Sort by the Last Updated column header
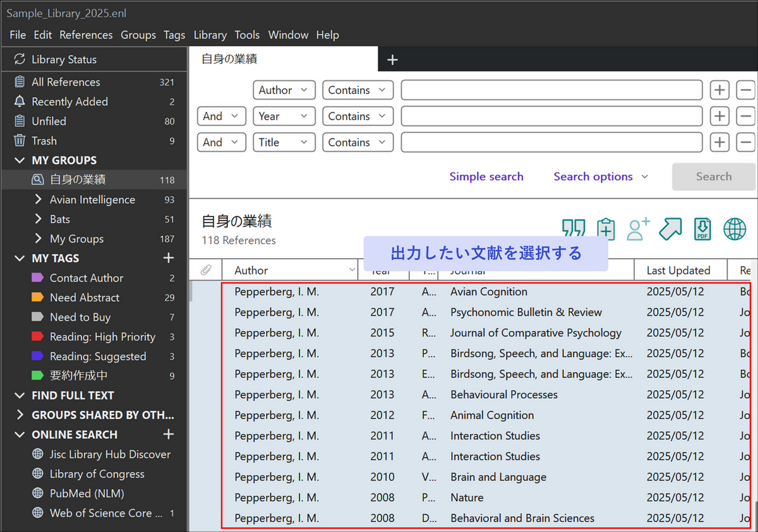Image resolution: width=758 pixels, height=532 pixels. (681, 270)
